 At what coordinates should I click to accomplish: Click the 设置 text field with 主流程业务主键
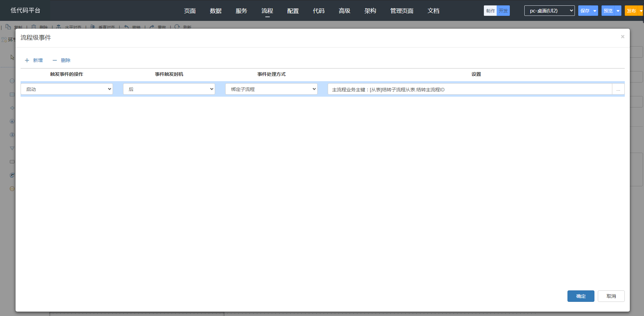(x=469, y=89)
